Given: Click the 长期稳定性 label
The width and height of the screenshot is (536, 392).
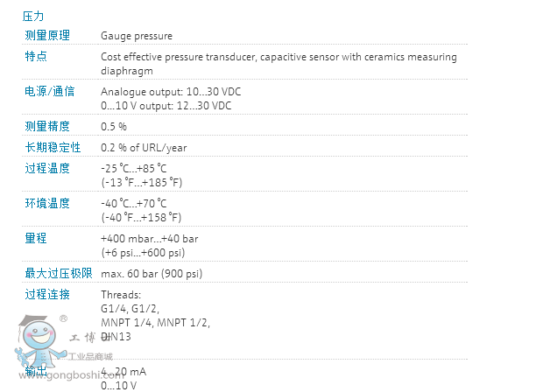Looking at the screenshot, I should click(x=53, y=148).
